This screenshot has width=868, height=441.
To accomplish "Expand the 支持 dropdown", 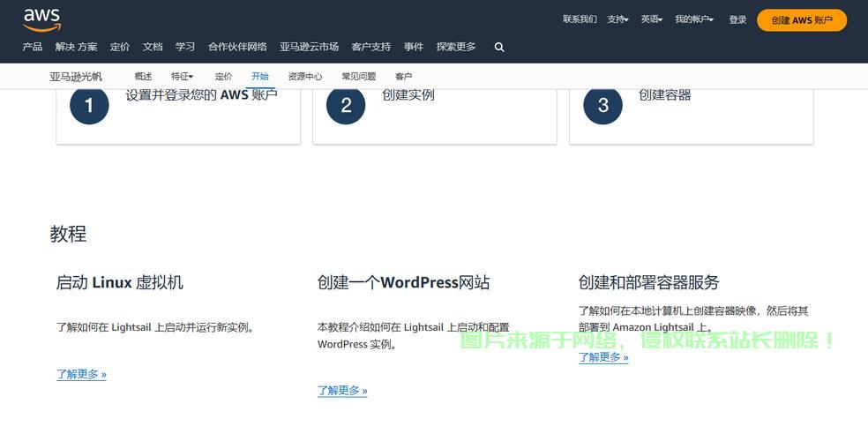I will [617, 19].
